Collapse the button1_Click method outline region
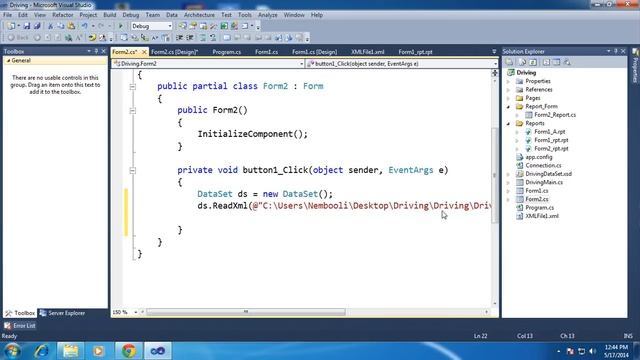The image size is (640, 360). [133, 170]
